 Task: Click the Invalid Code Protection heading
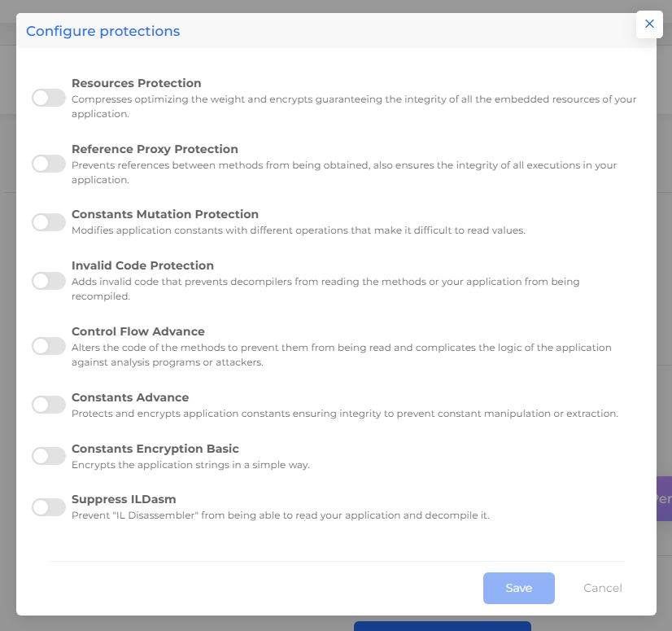coord(143,265)
